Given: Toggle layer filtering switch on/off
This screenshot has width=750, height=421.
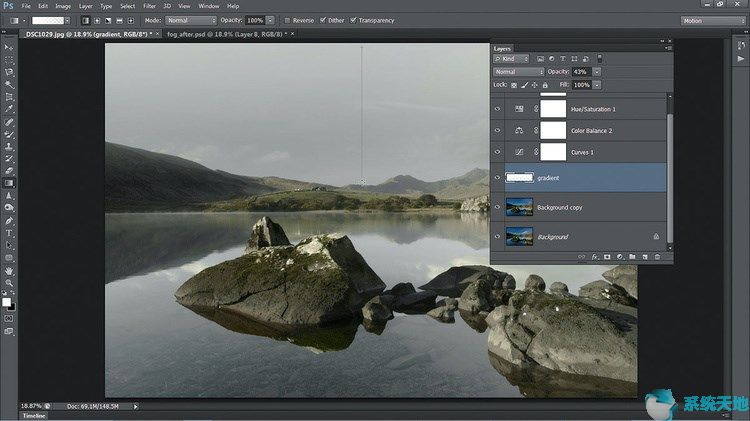Looking at the screenshot, I should tap(599, 59).
